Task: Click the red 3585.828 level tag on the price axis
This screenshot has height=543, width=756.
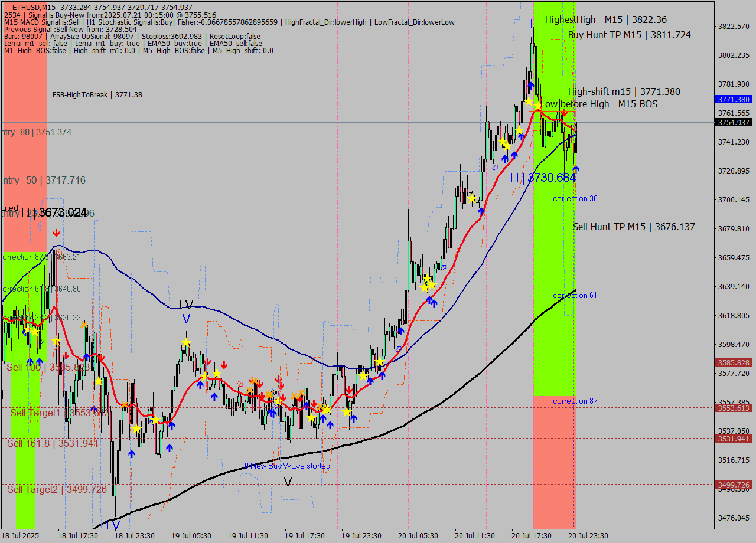Action: pos(734,363)
